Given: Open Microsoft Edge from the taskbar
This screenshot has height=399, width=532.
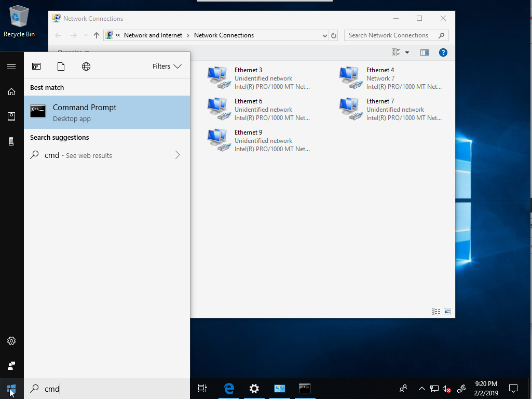Looking at the screenshot, I should pyautogui.click(x=229, y=388).
